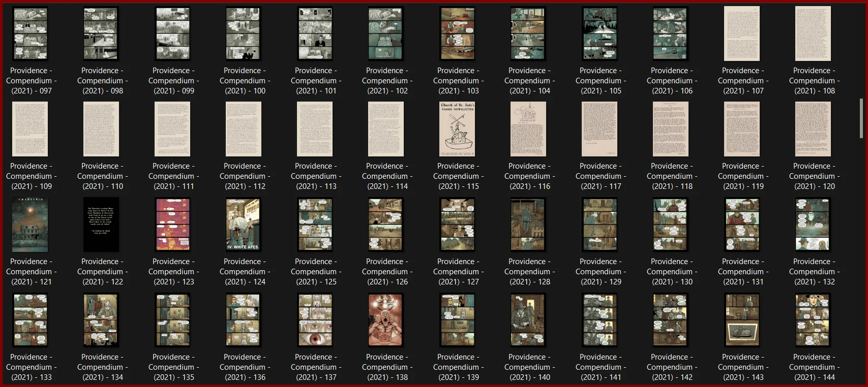Viewport: 868px width, 387px height.
Task: Select the church drawing thumbnail 116
Action: 528,129
